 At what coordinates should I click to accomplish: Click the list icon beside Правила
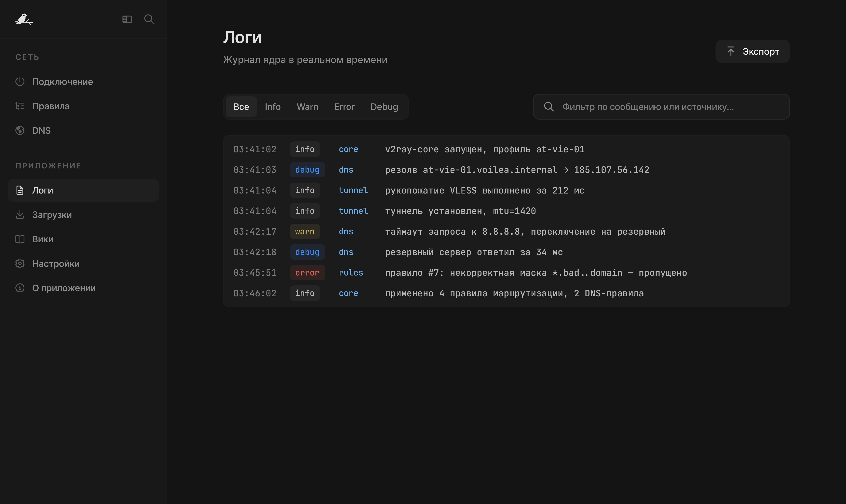tap(20, 106)
